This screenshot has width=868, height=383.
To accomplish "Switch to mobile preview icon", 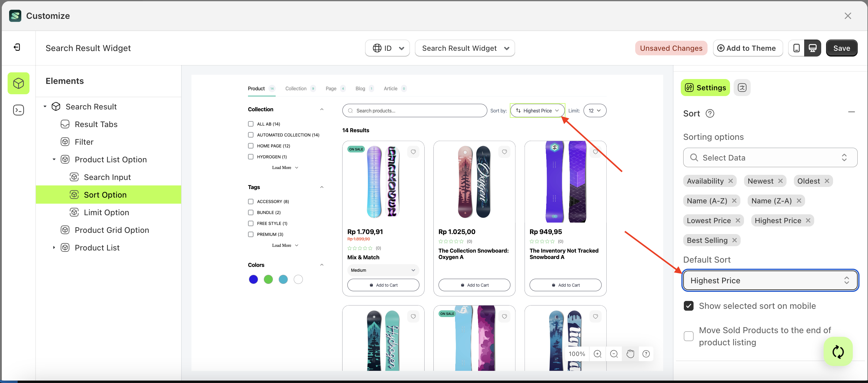I will point(796,48).
